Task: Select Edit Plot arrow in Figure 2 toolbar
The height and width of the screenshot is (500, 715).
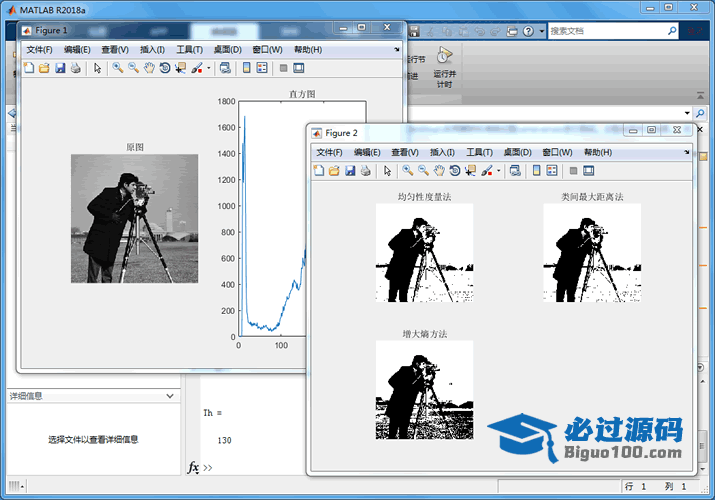Action: tap(387, 170)
